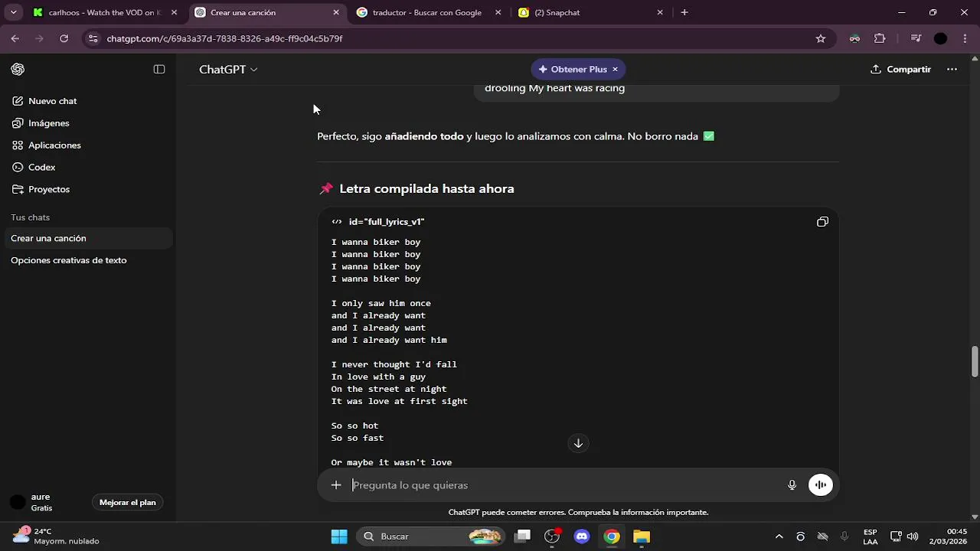Open the Task View icon in the taskbar

pyautogui.click(x=523, y=536)
